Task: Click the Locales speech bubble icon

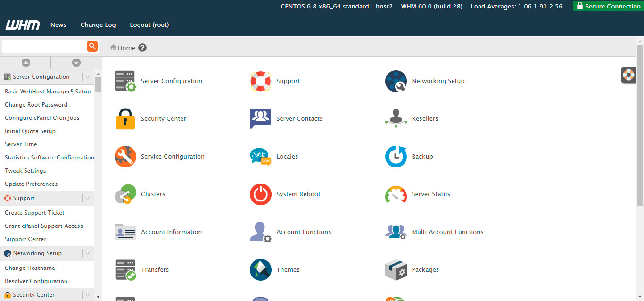Action: [x=261, y=157]
